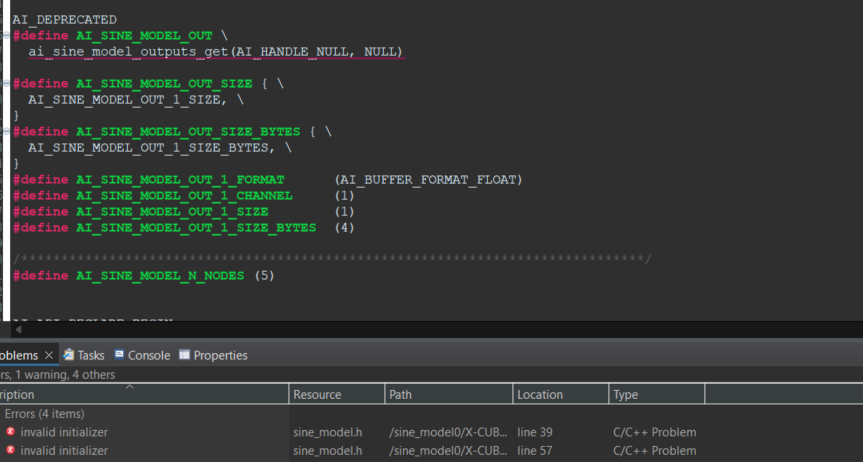Image resolution: width=863 pixels, height=462 pixels.
Task: Click the AI_SINE_MODEL_OUT macro name
Action: click(x=144, y=36)
